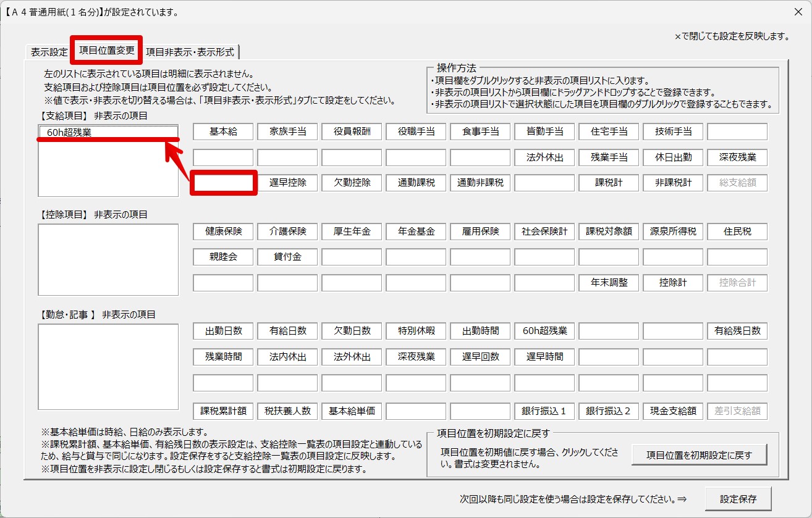Click the empty 控除項目 hidden items list
This screenshot has width=812, height=518.
coord(108,260)
